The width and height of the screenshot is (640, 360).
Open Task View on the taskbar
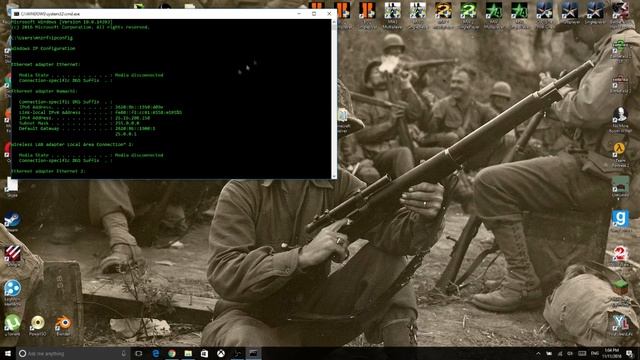pyautogui.click(x=139, y=353)
